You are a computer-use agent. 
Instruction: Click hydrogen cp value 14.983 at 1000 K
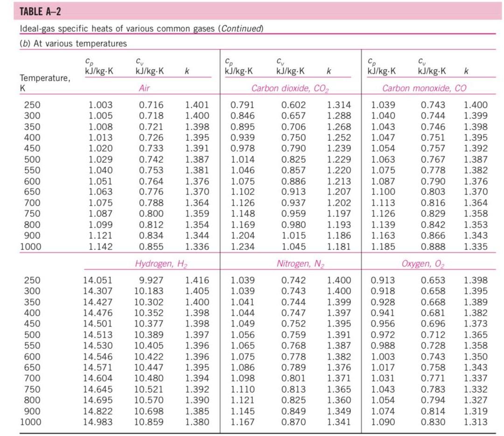98,423
